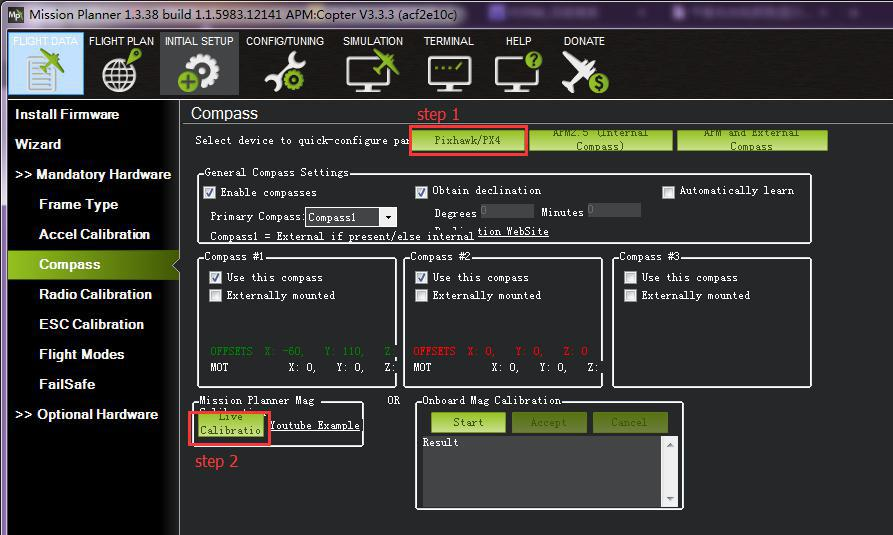Start Onboard Mag Calibration
This screenshot has width=893, height=535.
tap(468, 422)
